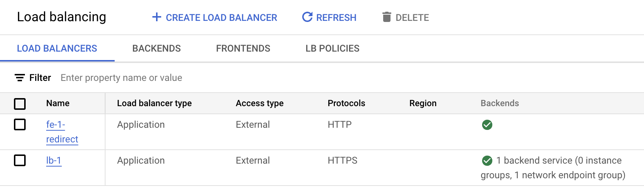
Task: Select the Load Balancers tab
Action: coord(57,48)
